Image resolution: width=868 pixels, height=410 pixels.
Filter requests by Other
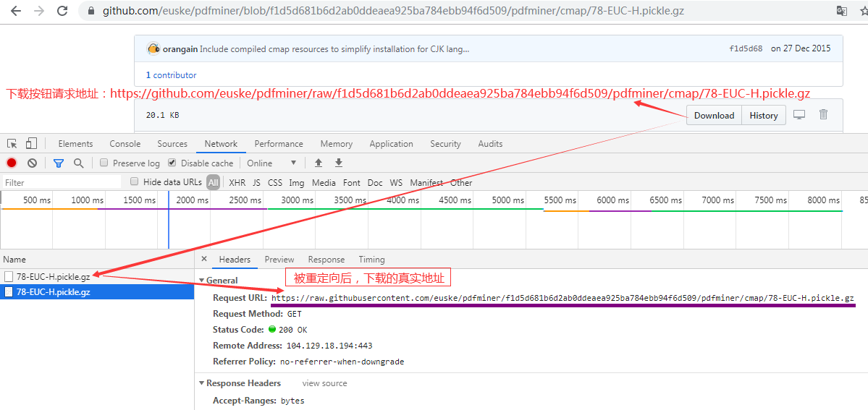(x=461, y=183)
